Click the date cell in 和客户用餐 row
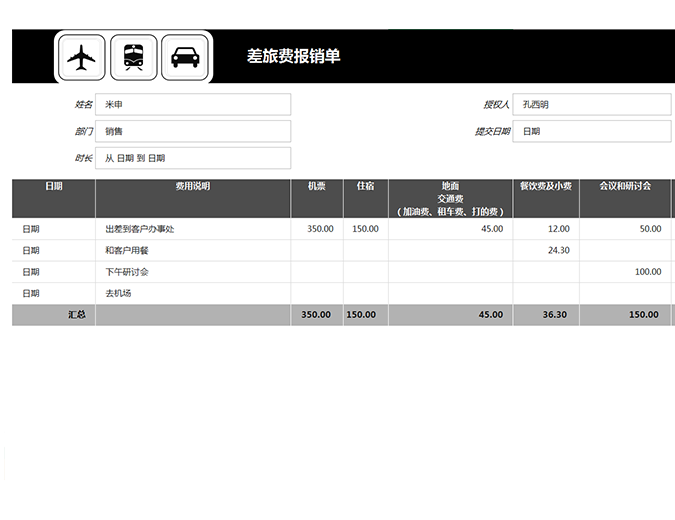 pyautogui.click(x=54, y=251)
